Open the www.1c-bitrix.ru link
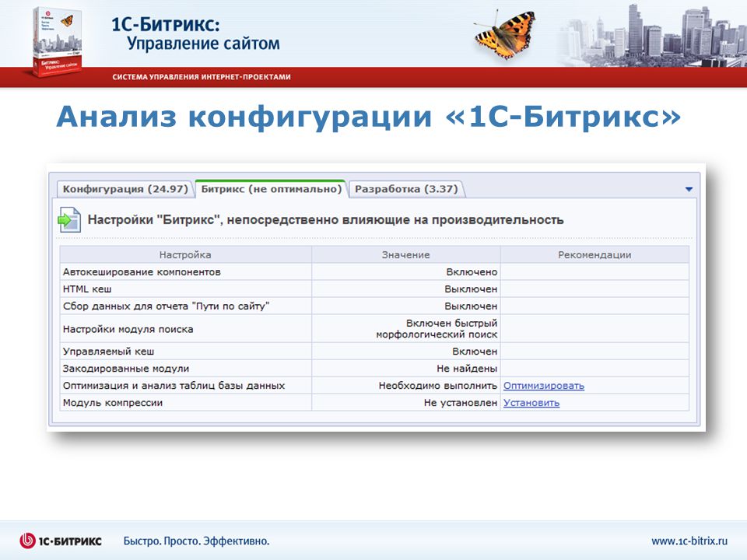This screenshot has height=560, width=747. [689, 541]
